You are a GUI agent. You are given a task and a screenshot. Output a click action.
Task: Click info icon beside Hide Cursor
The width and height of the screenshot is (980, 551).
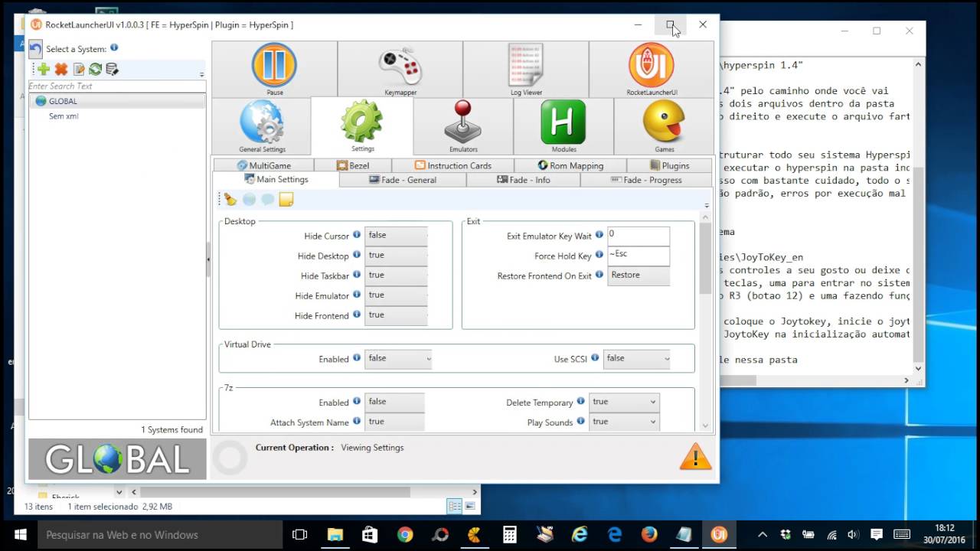[357, 235]
